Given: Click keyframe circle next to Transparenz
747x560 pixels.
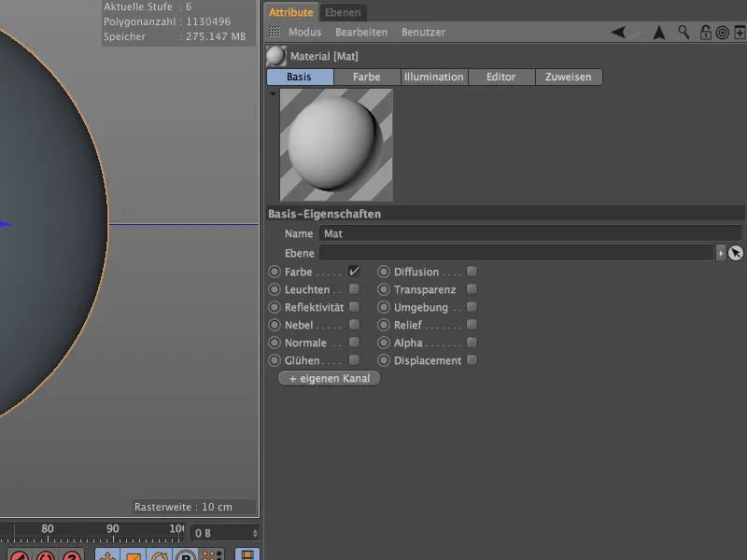Looking at the screenshot, I should pyautogui.click(x=384, y=289).
